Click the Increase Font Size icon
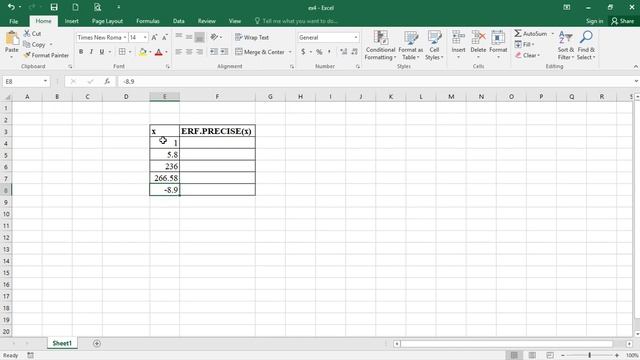 (154, 37)
